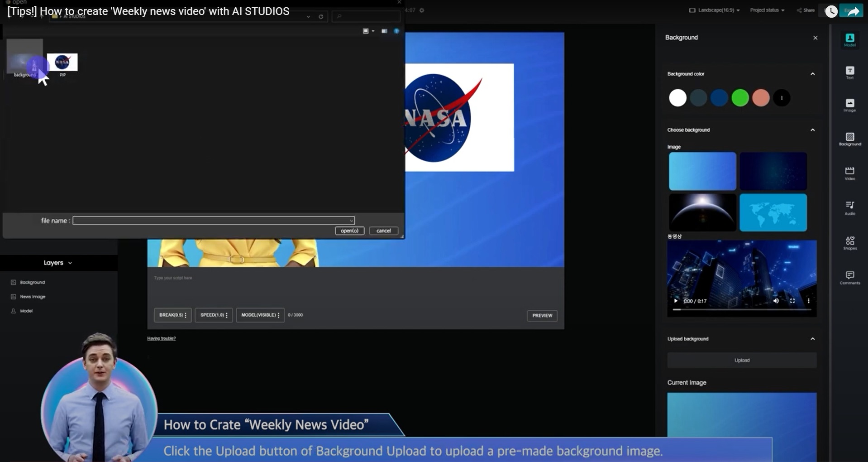Open SPEED(1.0) options menu

click(x=214, y=315)
